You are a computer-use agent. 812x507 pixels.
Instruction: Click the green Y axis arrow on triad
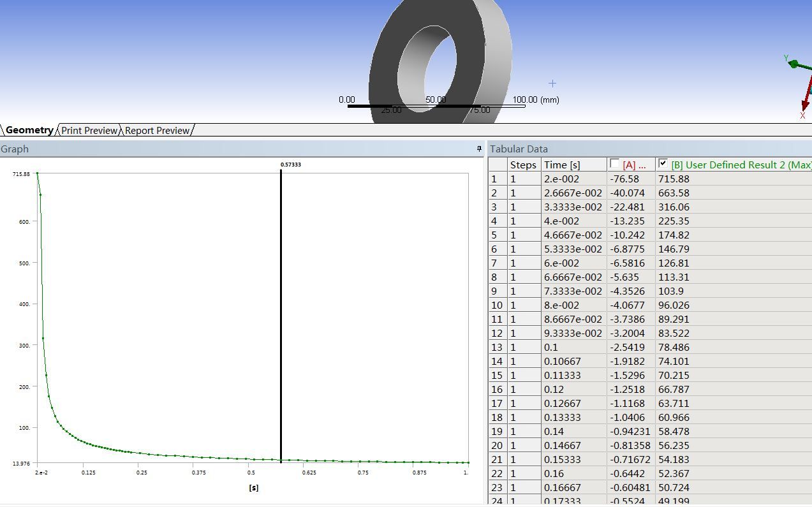click(x=794, y=62)
